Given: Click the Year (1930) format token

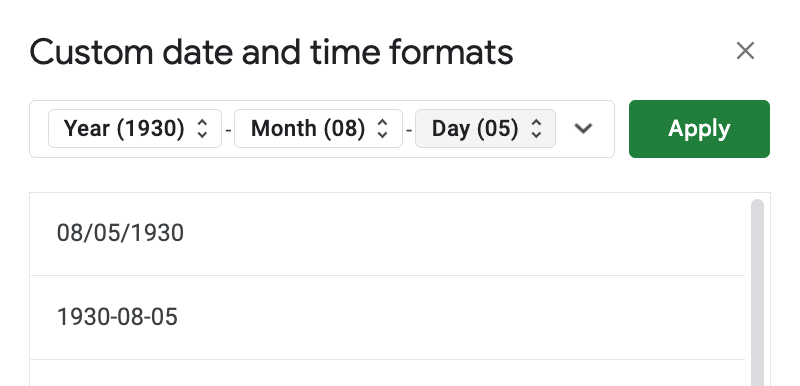Looking at the screenshot, I should coord(135,128).
